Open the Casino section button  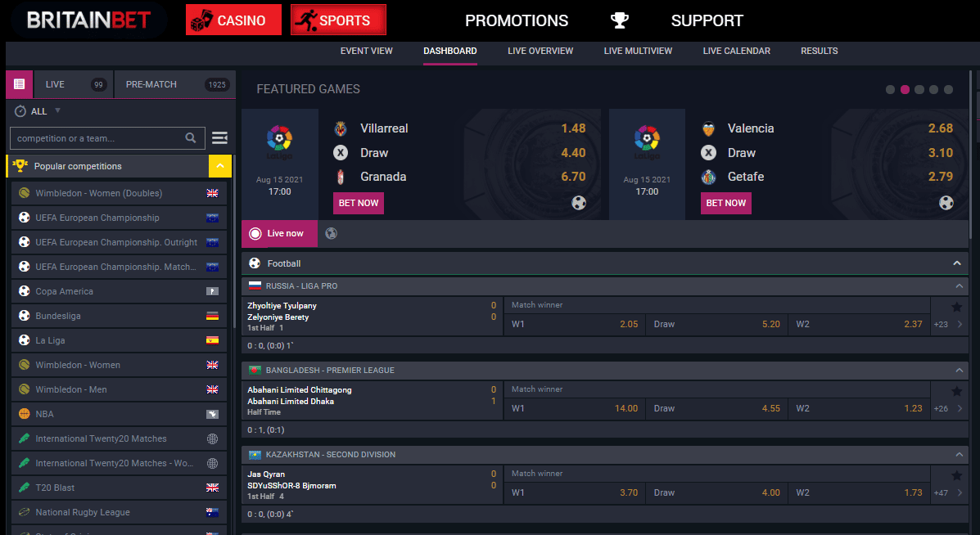click(x=233, y=20)
